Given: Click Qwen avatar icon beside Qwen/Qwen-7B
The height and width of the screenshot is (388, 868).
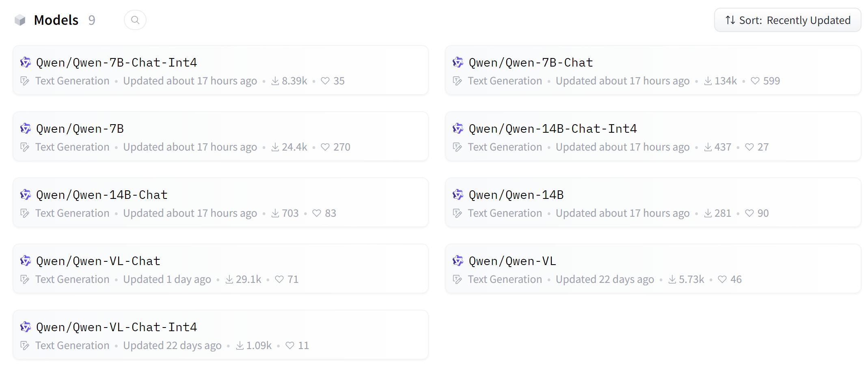Looking at the screenshot, I should 26,128.
